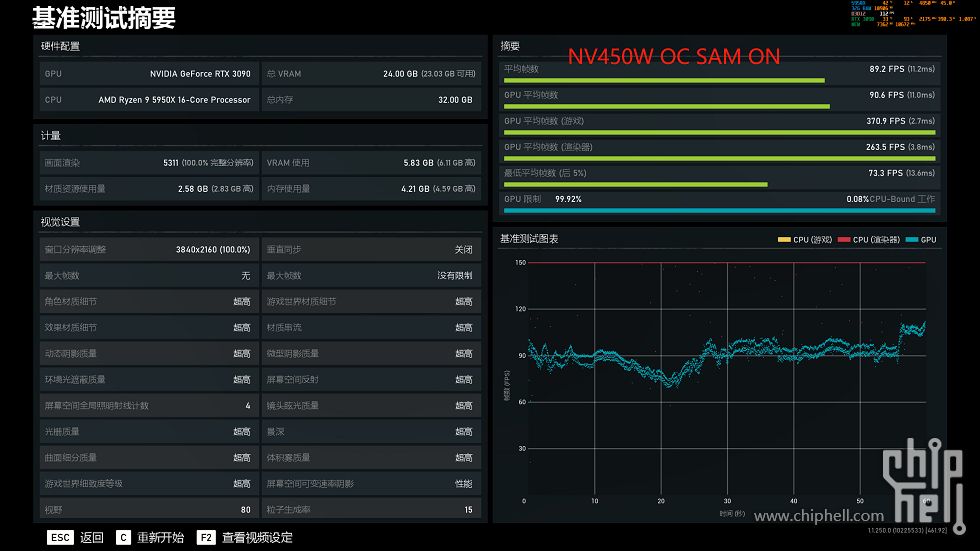Click the 最大帧数 row showing 无
980x551 pixels.
click(149, 276)
